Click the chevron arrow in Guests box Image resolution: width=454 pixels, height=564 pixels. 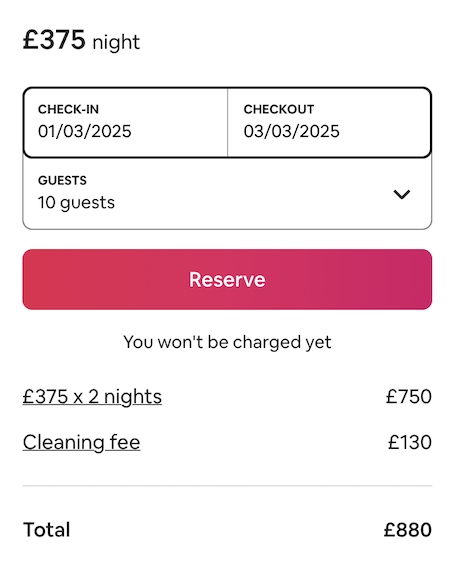[401, 194]
